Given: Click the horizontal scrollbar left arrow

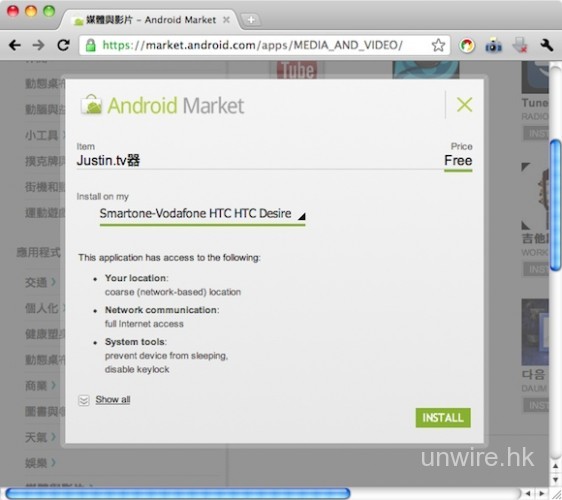Looking at the screenshot, I should coord(528,494).
